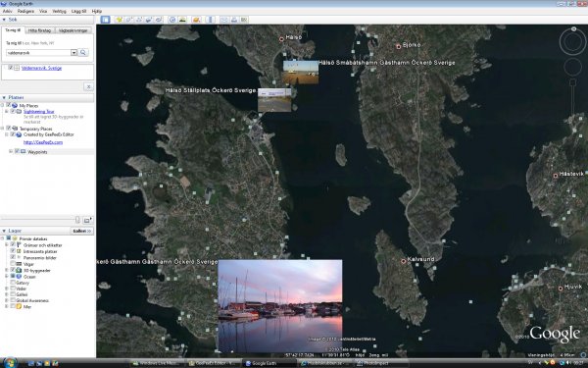Image resolution: width=588 pixels, height=368 pixels.
Task: Enable the Vägar layer checkbox
Action: point(13,264)
